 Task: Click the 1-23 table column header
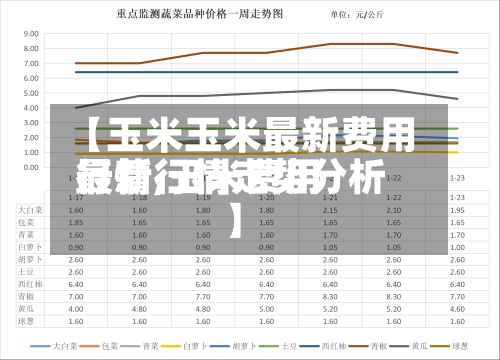[457, 197]
